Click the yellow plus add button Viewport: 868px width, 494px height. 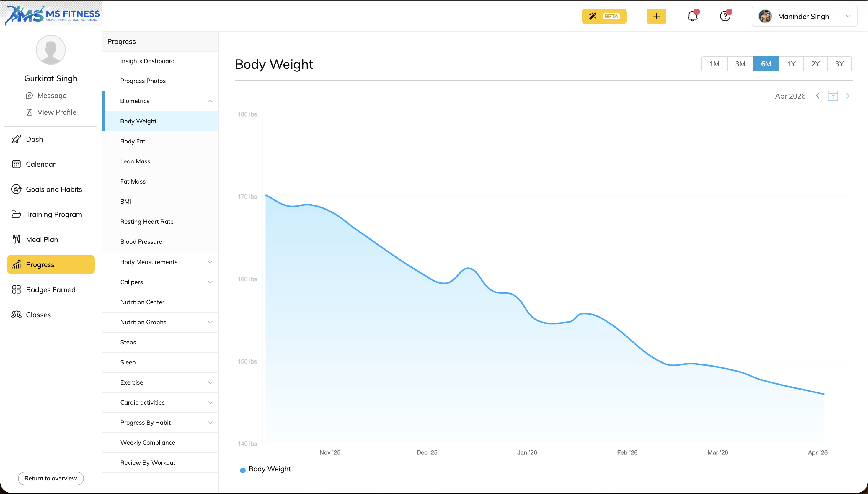click(x=656, y=16)
